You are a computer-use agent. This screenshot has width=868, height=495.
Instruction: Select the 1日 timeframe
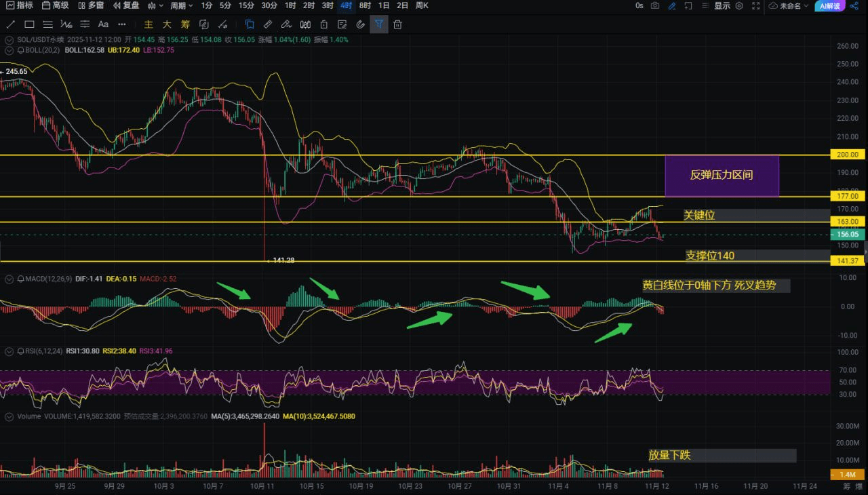pyautogui.click(x=384, y=5)
